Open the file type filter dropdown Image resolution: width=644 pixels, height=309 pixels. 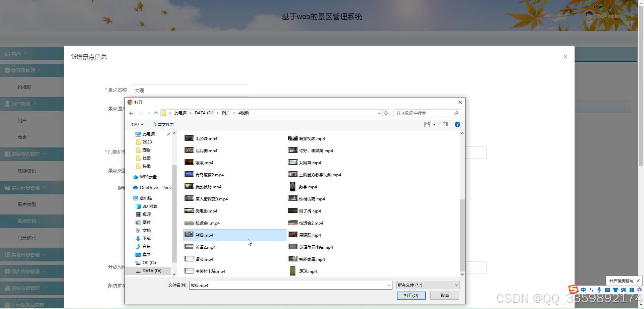[x=428, y=285]
